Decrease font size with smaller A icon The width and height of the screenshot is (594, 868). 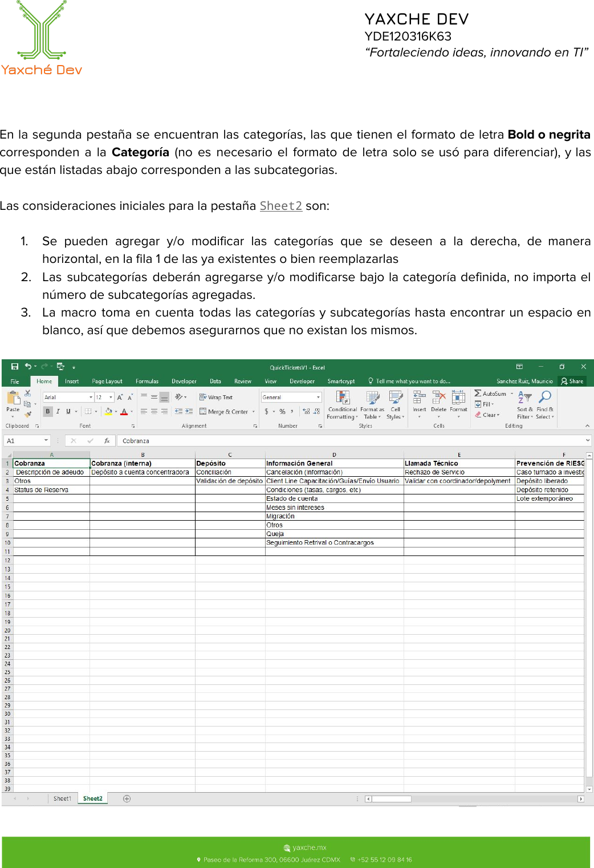point(130,397)
